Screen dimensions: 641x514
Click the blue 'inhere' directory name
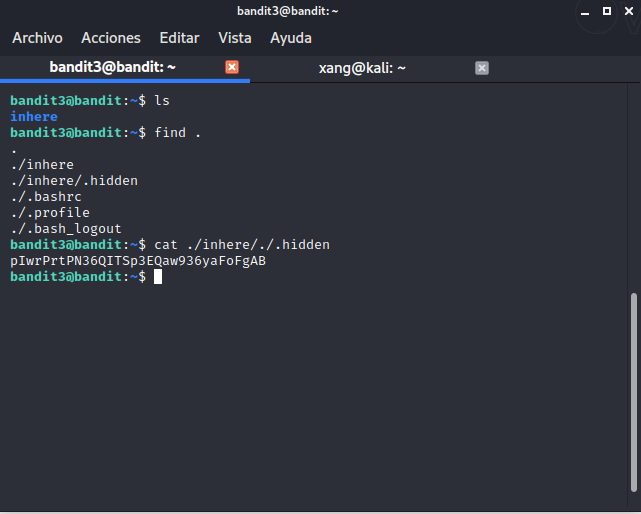[34, 117]
